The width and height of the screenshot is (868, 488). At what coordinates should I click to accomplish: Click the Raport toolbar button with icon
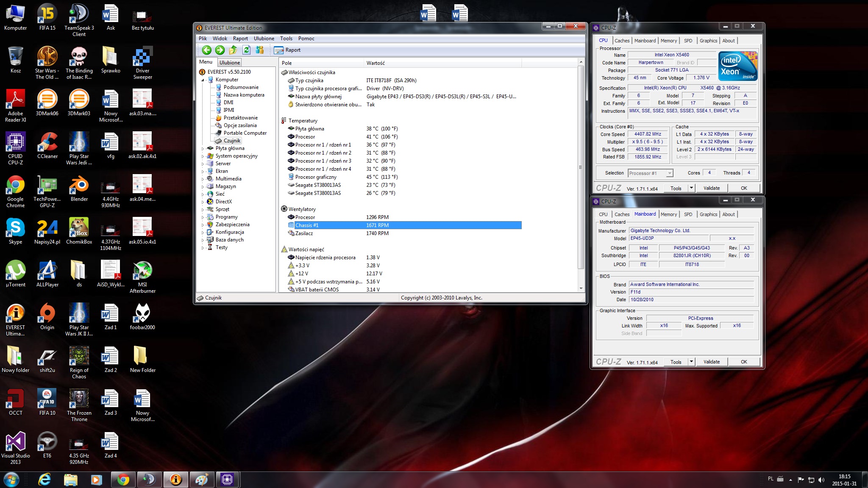click(287, 50)
